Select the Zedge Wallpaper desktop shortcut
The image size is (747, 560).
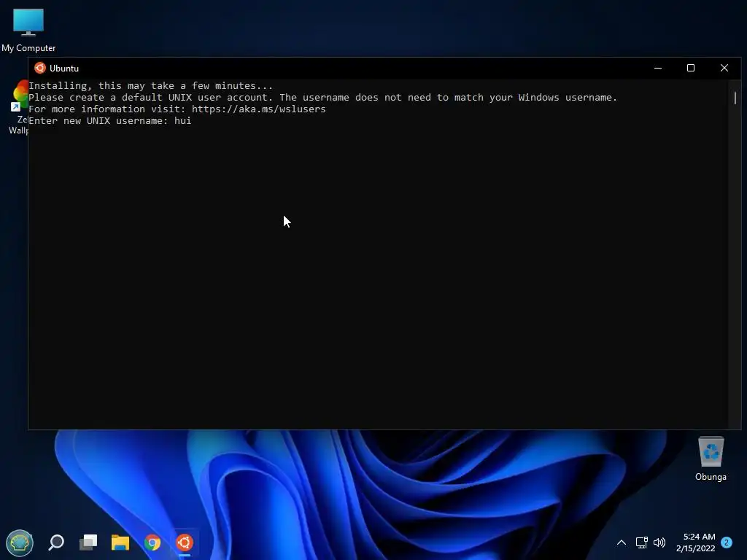[x=18, y=108]
